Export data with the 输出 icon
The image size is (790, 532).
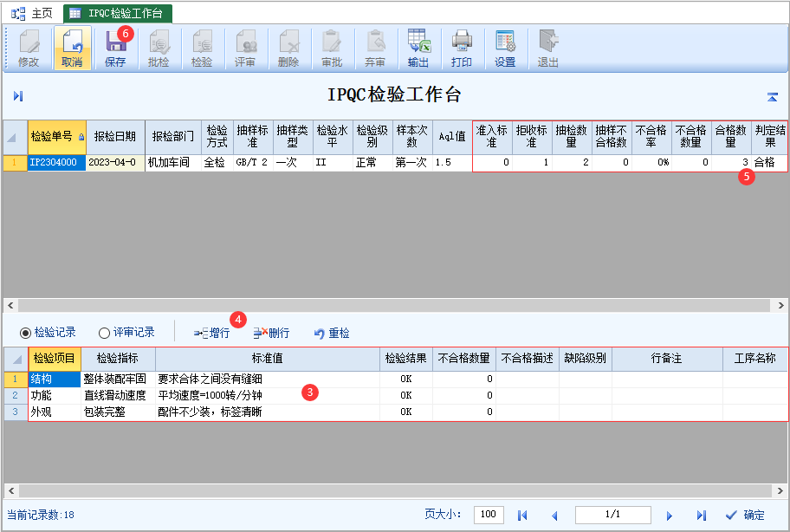coord(418,49)
